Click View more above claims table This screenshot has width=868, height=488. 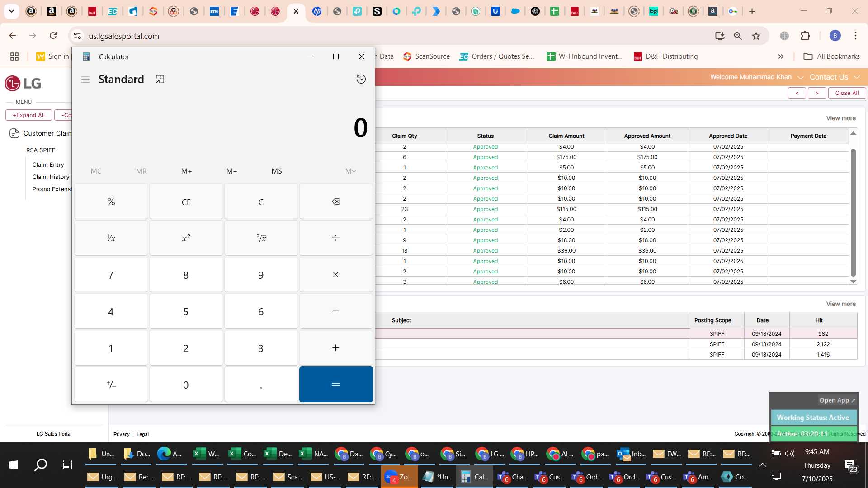point(841,118)
